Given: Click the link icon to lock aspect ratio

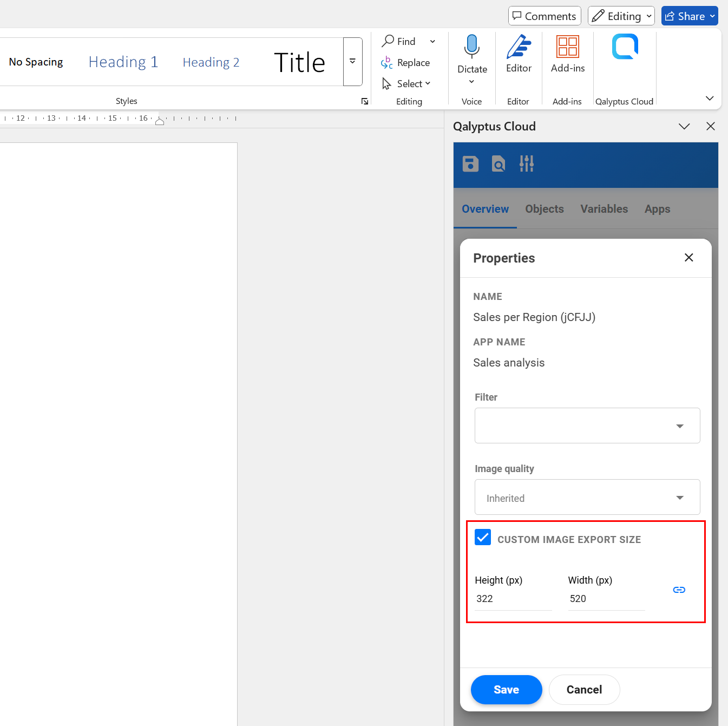Looking at the screenshot, I should [679, 590].
